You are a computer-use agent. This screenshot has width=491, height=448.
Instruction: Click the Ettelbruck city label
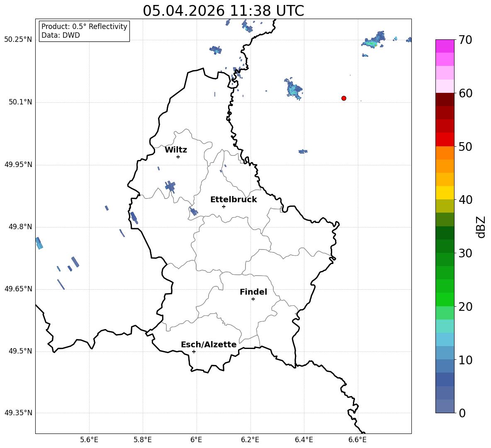233,200
